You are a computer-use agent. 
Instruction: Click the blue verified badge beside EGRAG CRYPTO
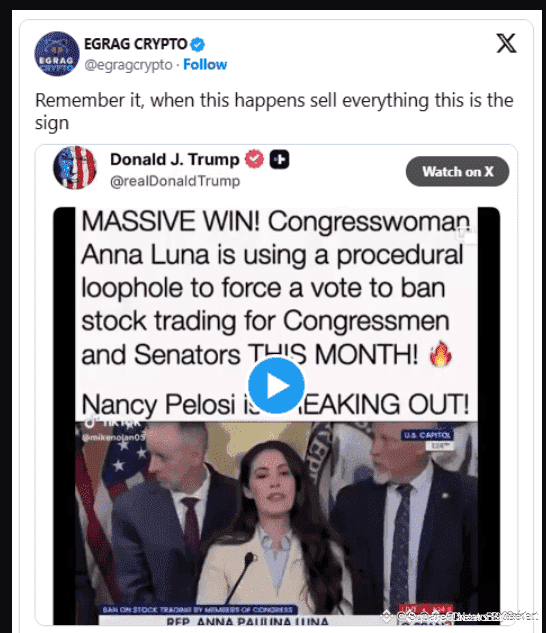pyautogui.click(x=197, y=44)
